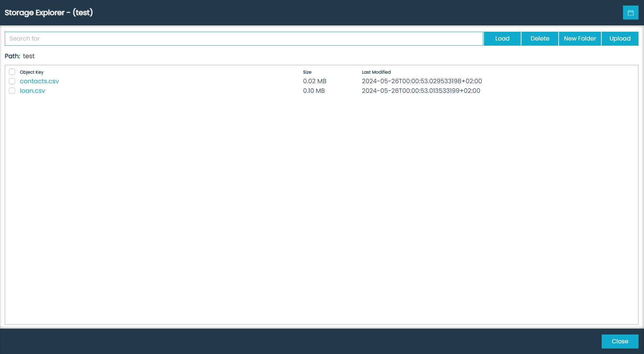Create a New Folder
Screen dimensions: 644x354
580,38
